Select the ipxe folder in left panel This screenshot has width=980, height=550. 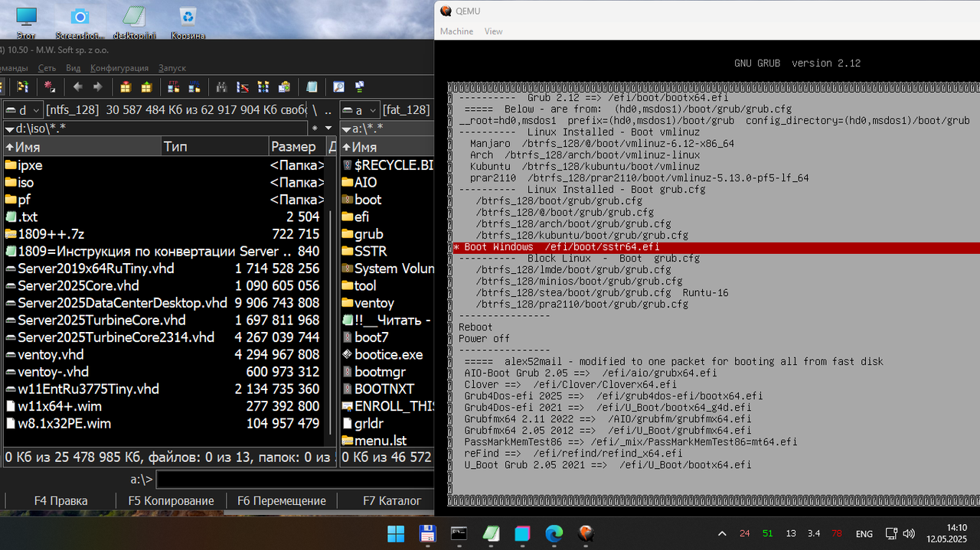pos(164,165)
